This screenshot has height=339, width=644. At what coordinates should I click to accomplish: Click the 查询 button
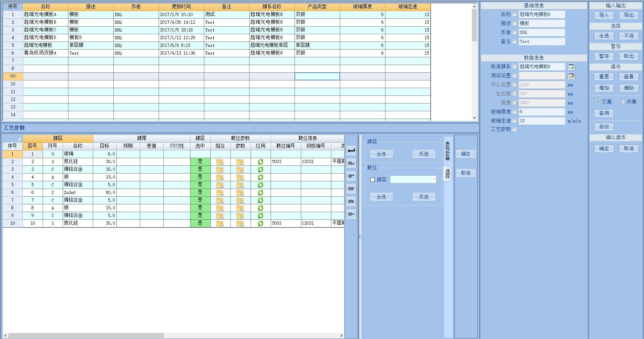tap(604, 113)
